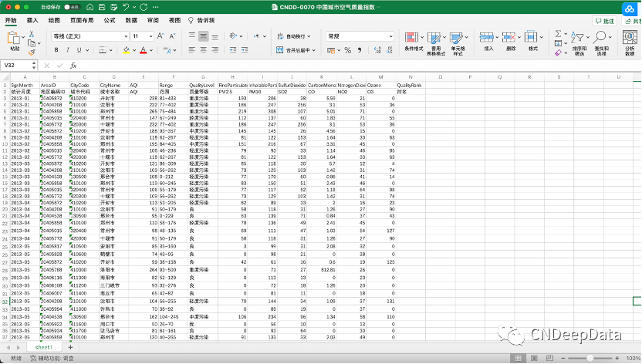Open the 数据 ribbon tab

point(131,21)
